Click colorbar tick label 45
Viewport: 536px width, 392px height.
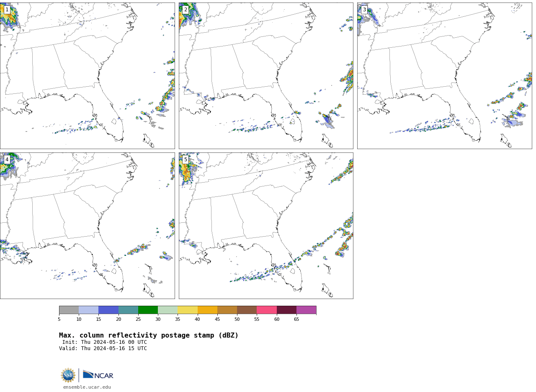[x=217, y=320]
